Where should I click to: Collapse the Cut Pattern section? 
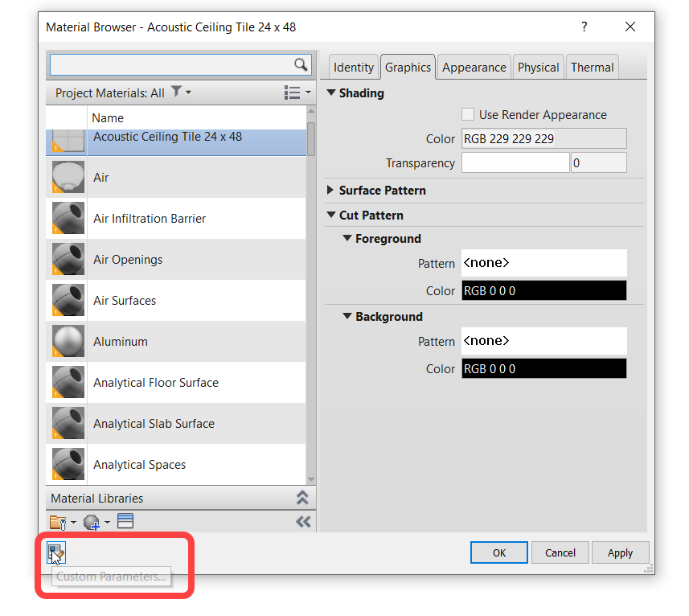(x=331, y=215)
